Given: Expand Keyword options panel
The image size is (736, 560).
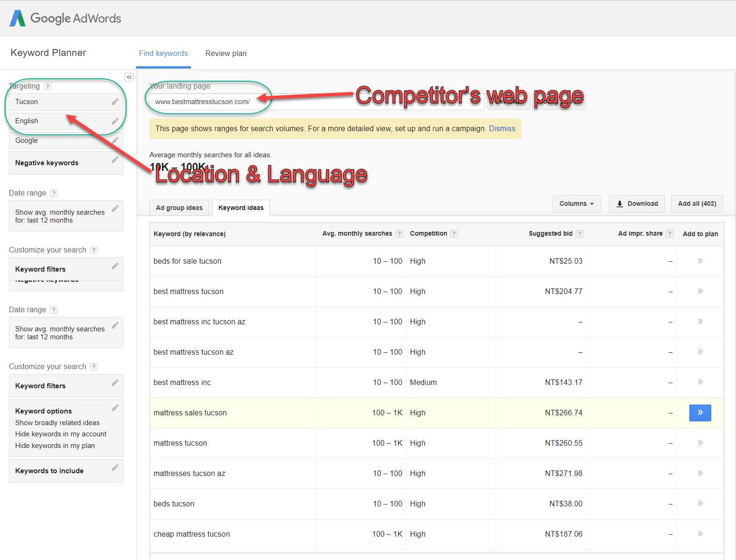Looking at the screenshot, I should (115, 408).
